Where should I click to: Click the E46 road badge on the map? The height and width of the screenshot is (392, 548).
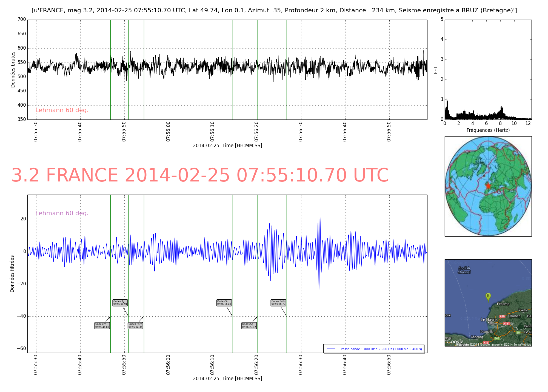click(497, 338)
